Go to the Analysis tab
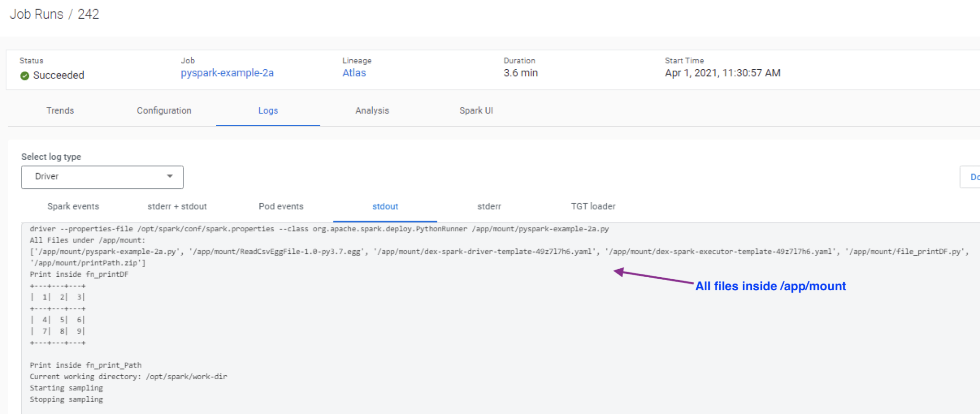Screen dimensions: 980x414 pos(372,110)
